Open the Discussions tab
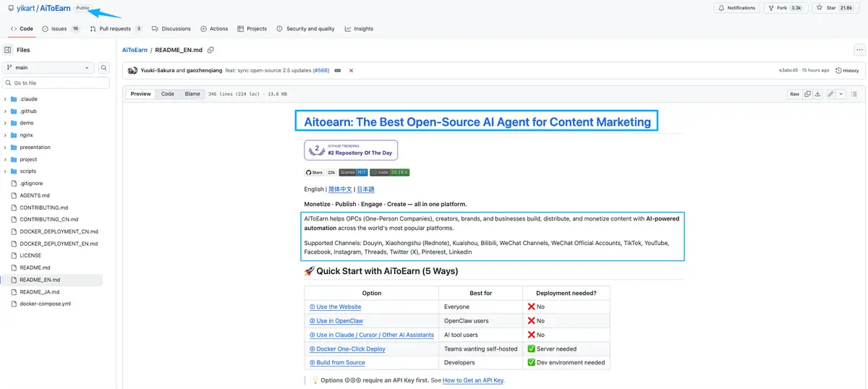 [x=171, y=29]
